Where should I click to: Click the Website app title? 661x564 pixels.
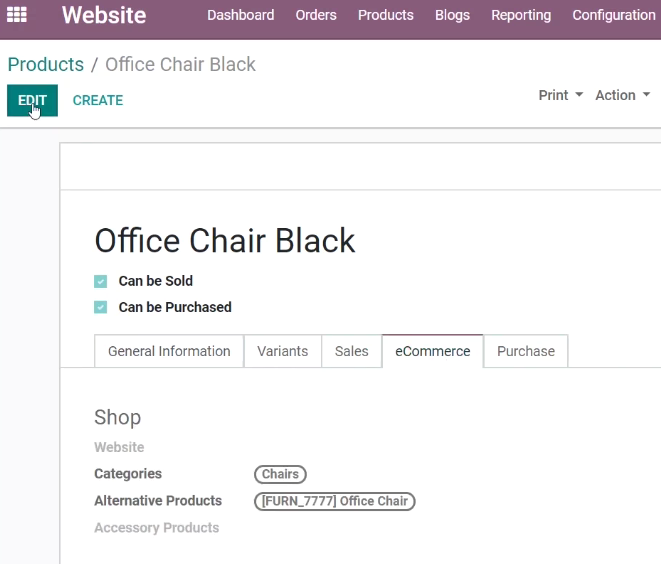tap(104, 15)
